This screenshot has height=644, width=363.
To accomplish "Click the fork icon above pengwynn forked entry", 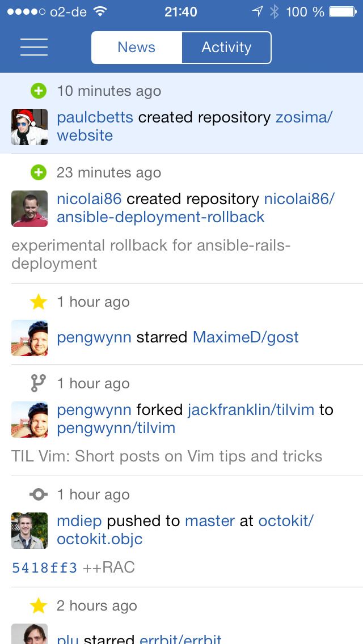I will coord(37,383).
